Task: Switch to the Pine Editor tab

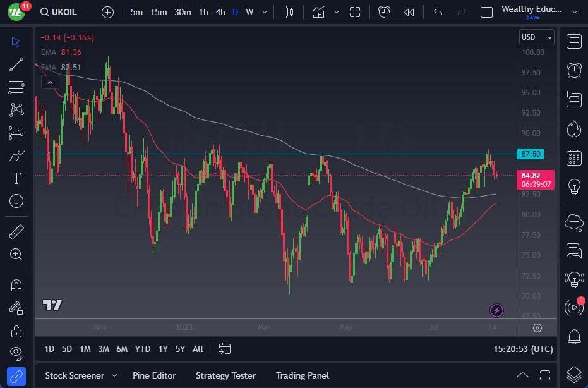Action: click(154, 375)
